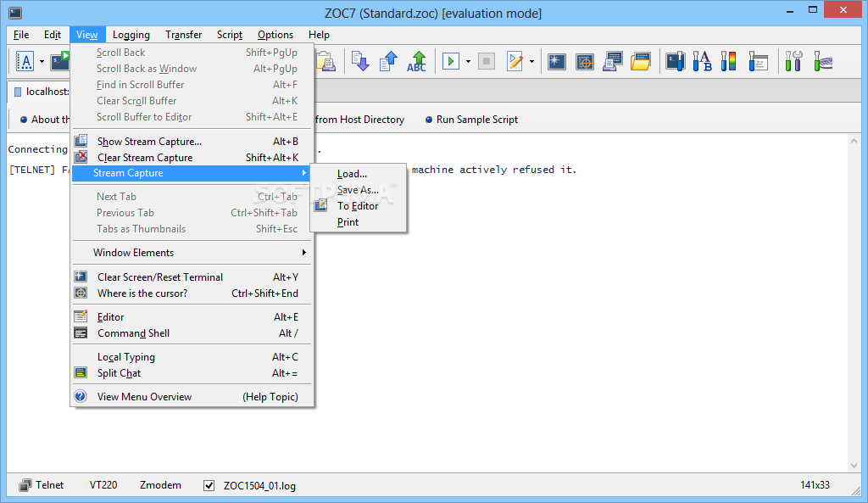Click the print screen toolbar icon
This screenshot has height=503, width=868.
(x=613, y=61)
